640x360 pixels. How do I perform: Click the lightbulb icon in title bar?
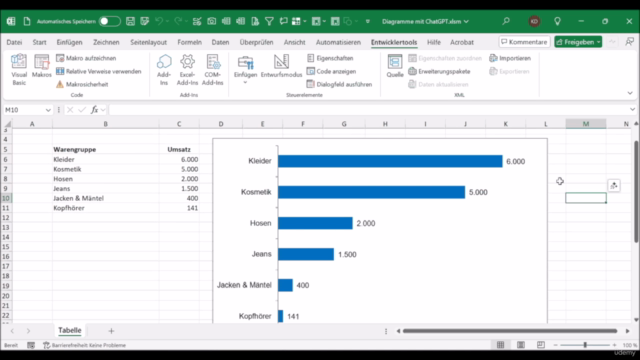tap(558, 21)
